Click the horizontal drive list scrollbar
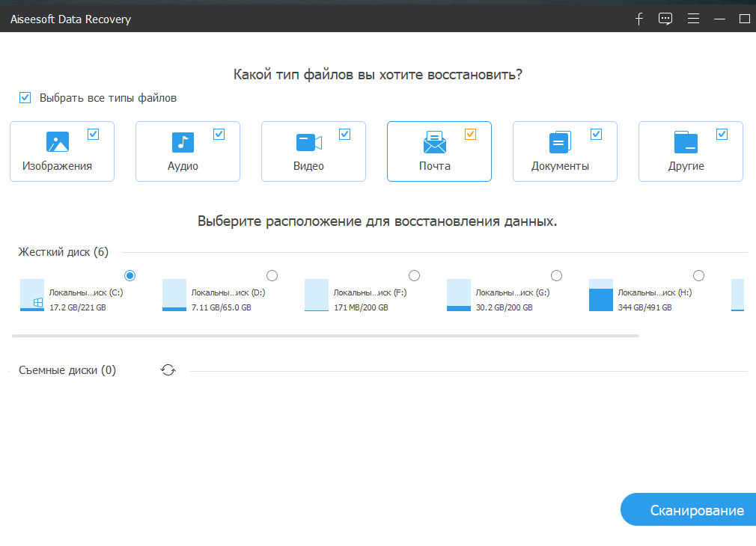This screenshot has width=756, height=546. click(326, 335)
